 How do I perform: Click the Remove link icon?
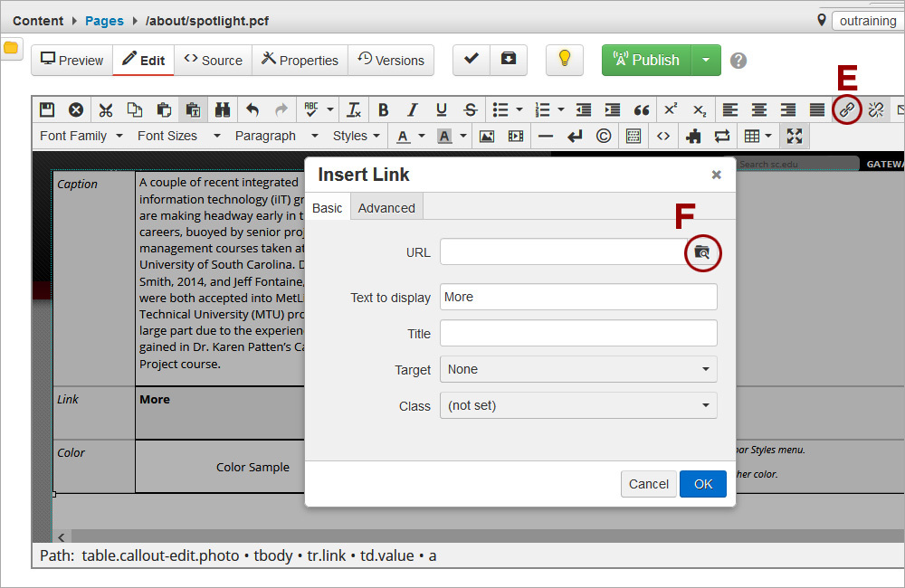point(875,109)
